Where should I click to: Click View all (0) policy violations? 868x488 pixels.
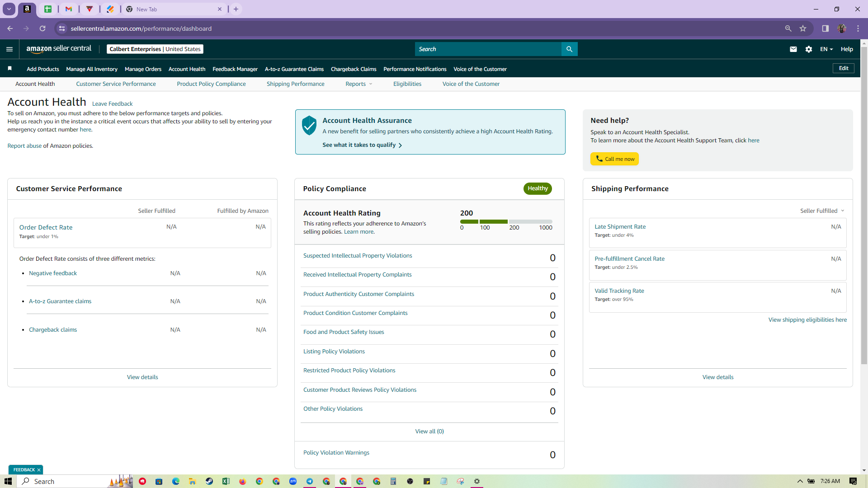[429, 432]
